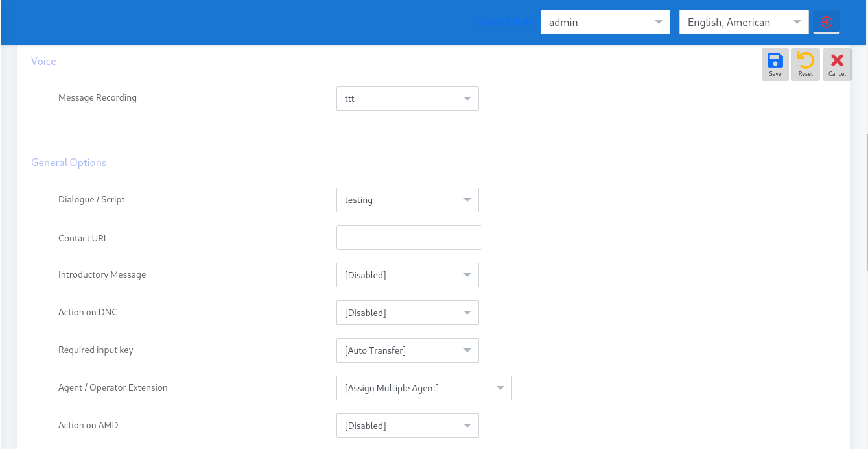Open the Action on DNC dropdown
Viewport: 868px width, 449px height.
[x=407, y=313]
